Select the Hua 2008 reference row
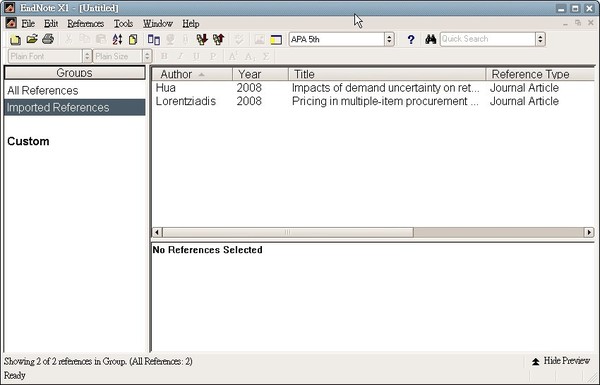Viewport: 600px width, 385px height. 373,88
